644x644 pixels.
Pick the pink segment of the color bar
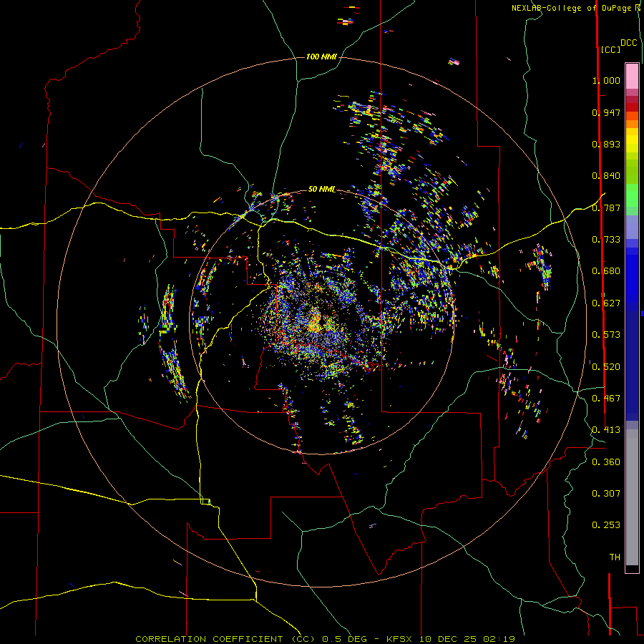coord(632,77)
